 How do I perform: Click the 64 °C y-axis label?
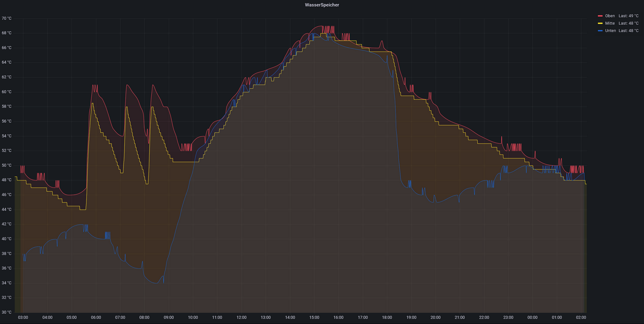6,62
